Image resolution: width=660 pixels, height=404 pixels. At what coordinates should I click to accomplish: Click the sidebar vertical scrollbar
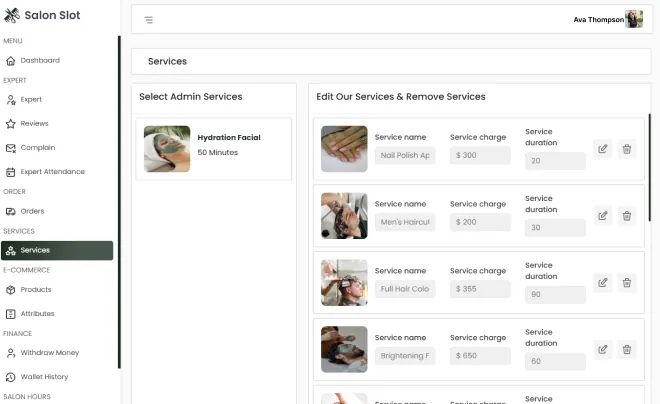point(119,202)
